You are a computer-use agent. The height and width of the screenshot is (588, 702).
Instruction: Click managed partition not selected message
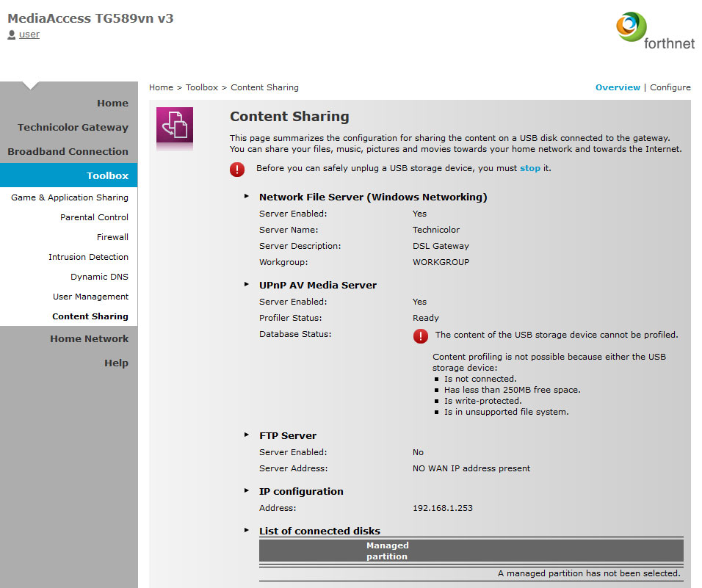click(589, 573)
